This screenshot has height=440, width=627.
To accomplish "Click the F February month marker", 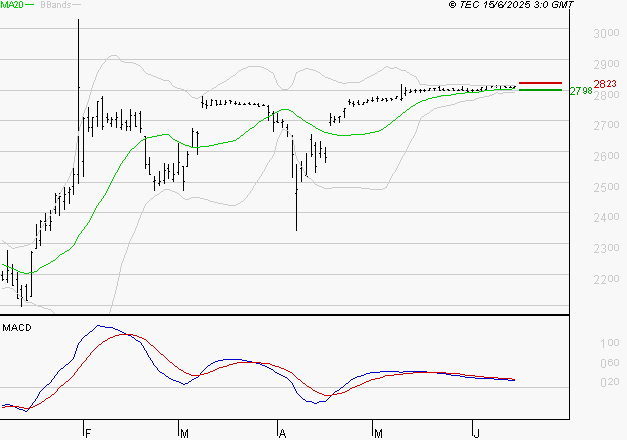I will click(x=88, y=433).
